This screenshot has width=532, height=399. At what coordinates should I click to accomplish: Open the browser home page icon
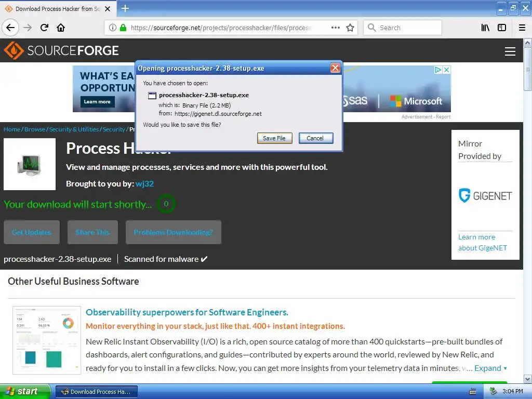[61, 28]
